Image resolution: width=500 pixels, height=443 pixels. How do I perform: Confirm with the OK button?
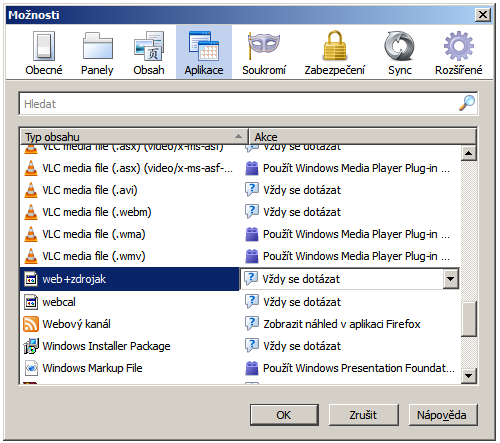(284, 415)
